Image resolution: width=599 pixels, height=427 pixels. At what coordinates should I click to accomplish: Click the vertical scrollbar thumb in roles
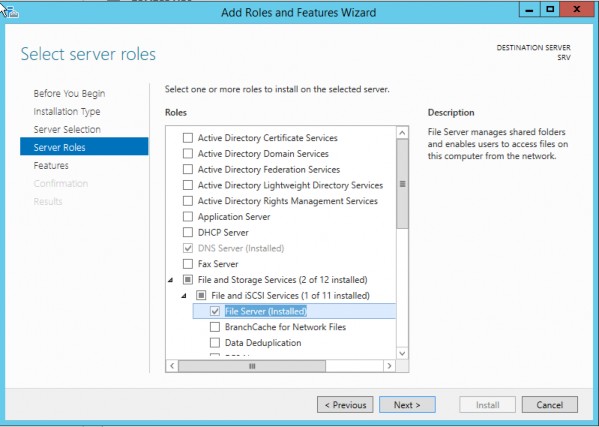click(402, 184)
